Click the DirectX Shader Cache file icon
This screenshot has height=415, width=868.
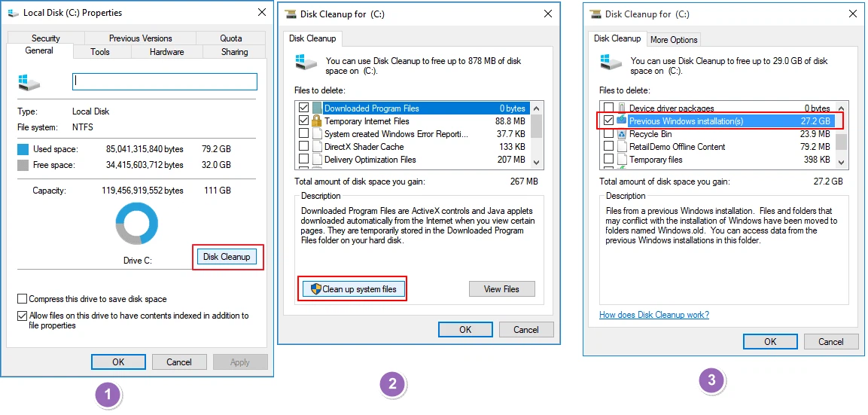click(x=317, y=147)
